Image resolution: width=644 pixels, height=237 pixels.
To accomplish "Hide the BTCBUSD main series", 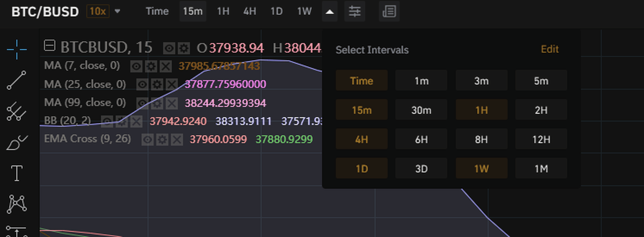I will 169,48.
